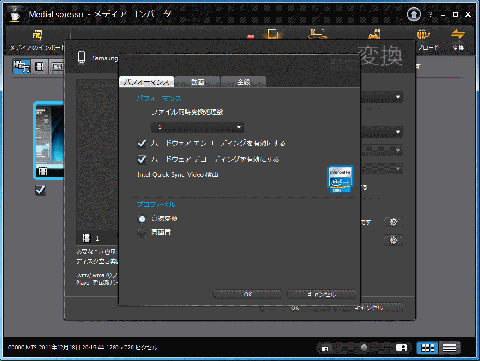Open the Performance tab
480x361 pixels.
click(147, 82)
